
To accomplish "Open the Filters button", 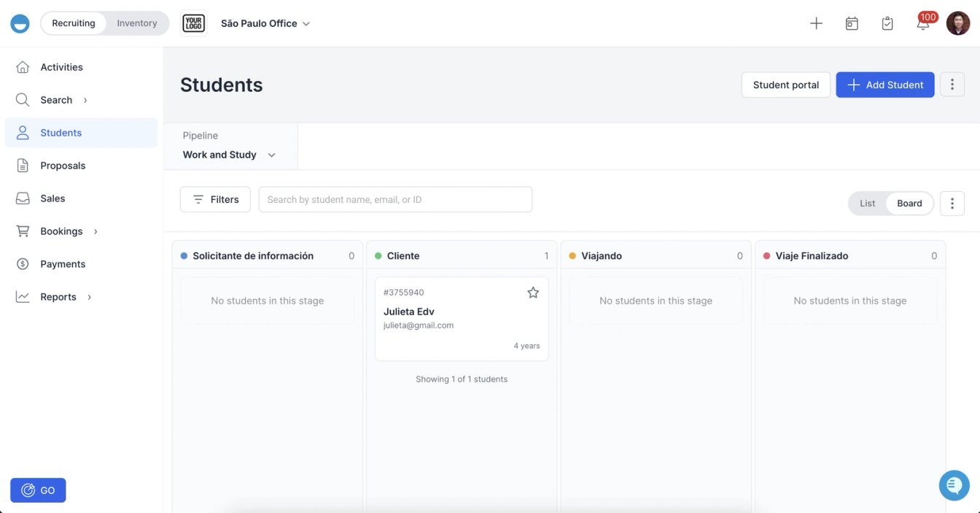I will pos(215,199).
